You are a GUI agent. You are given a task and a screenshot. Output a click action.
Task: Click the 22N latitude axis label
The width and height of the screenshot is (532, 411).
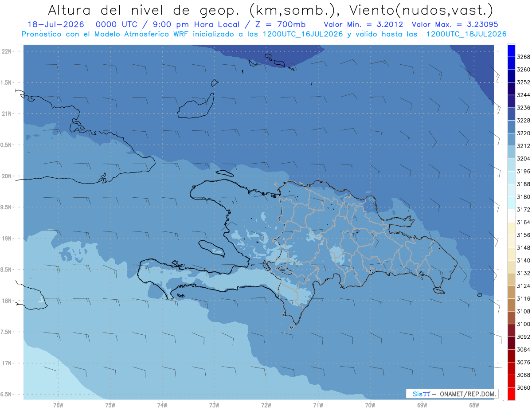(x=7, y=51)
